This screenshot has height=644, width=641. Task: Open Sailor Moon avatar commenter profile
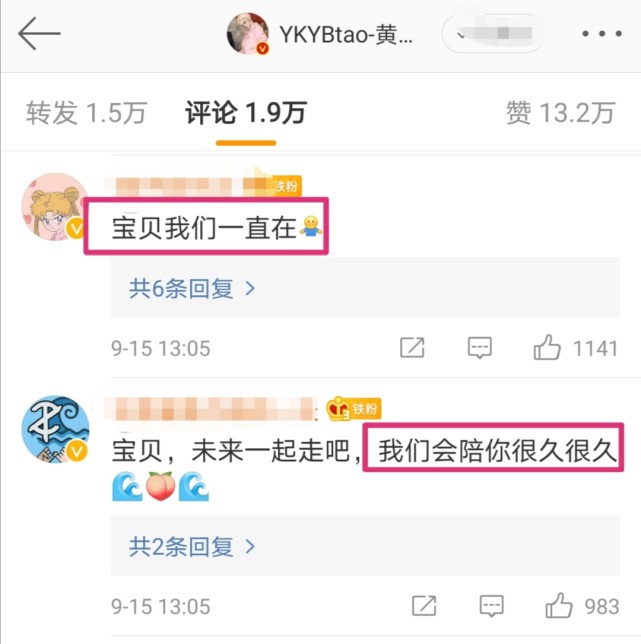pos(55,207)
